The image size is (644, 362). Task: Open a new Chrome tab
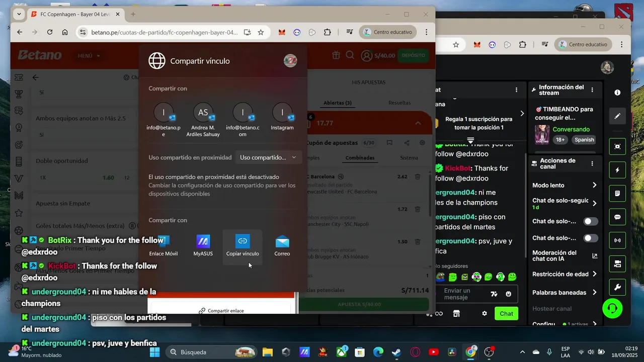coord(133,14)
